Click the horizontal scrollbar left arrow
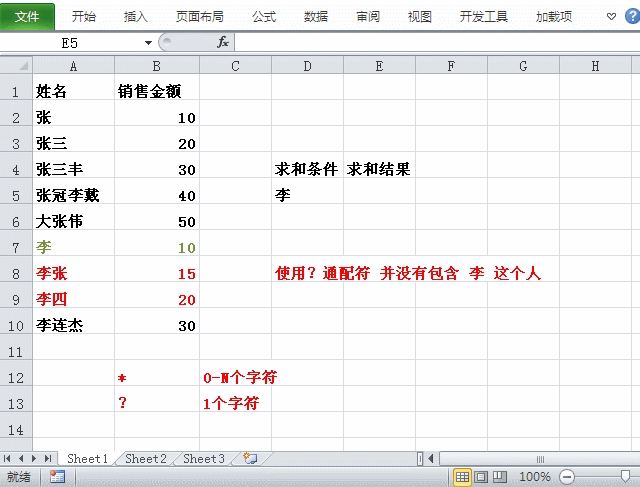This screenshot has height=487, width=640. coord(431,458)
